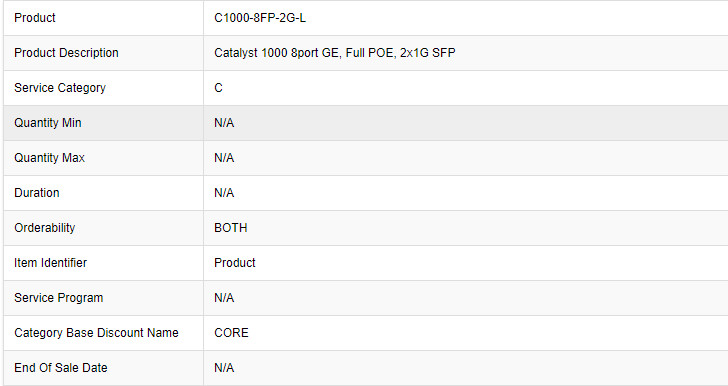This screenshot has height=386, width=728.
Task: Select the Service Category label
Action: pyautogui.click(x=60, y=88)
